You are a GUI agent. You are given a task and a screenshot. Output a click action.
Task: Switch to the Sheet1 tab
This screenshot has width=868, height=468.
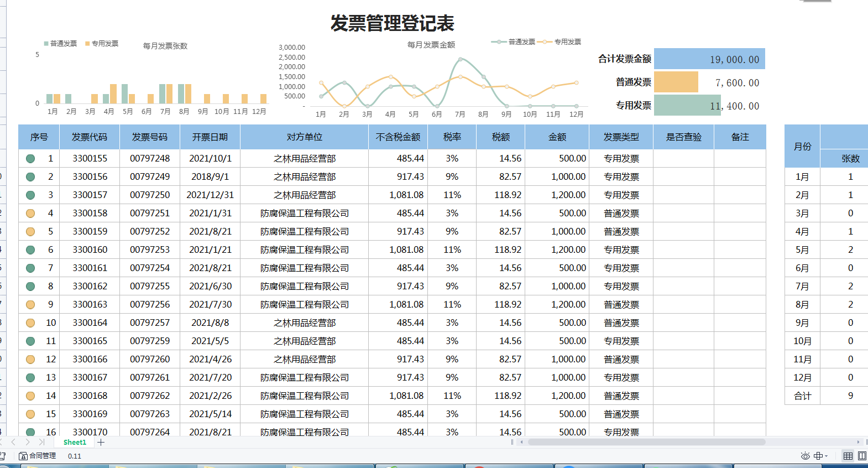tap(75, 442)
